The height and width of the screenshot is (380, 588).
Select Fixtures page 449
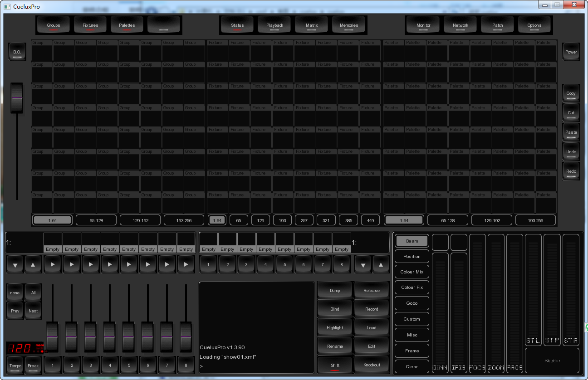pos(370,220)
